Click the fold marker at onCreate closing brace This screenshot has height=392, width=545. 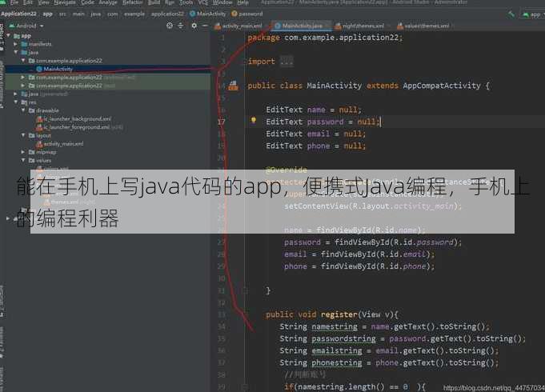pos(245,290)
